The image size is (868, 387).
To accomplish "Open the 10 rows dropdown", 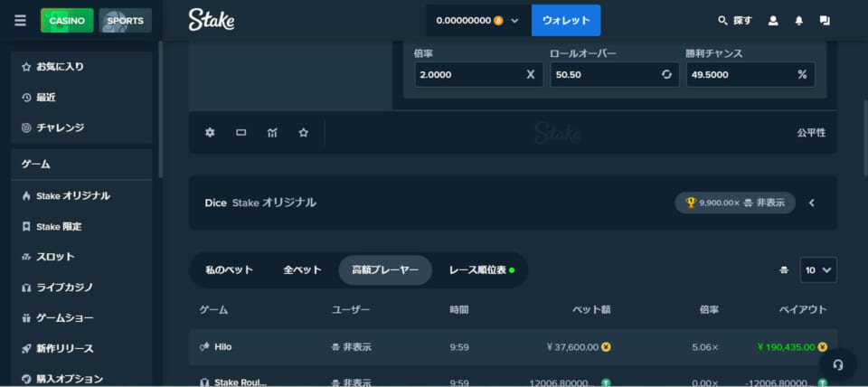I will tap(818, 270).
